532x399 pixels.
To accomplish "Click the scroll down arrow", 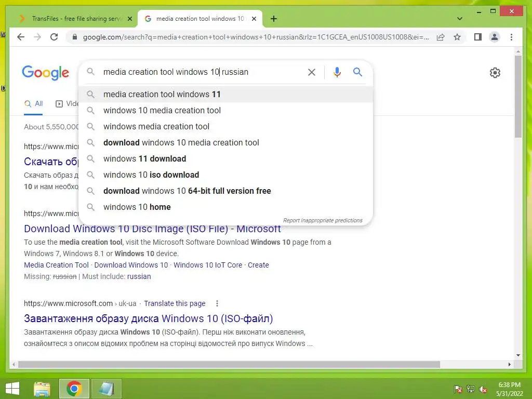I will click(x=518, y=355).
